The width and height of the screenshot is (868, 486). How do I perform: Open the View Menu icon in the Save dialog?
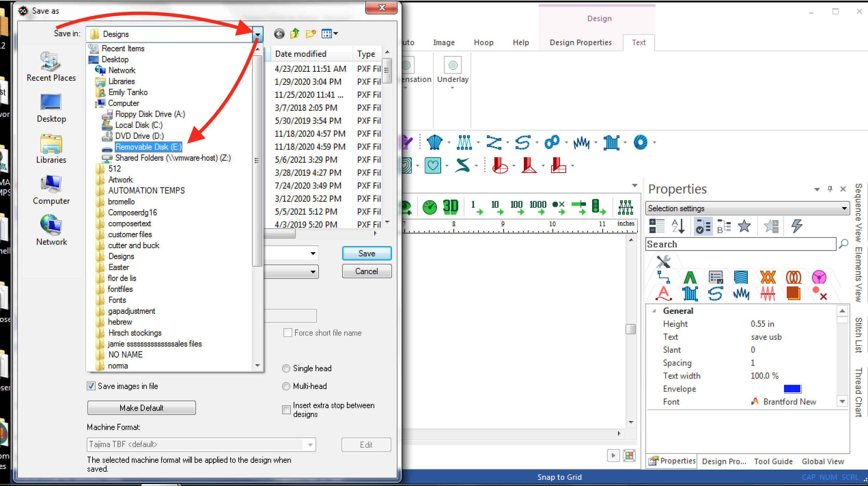coord(327,33)
